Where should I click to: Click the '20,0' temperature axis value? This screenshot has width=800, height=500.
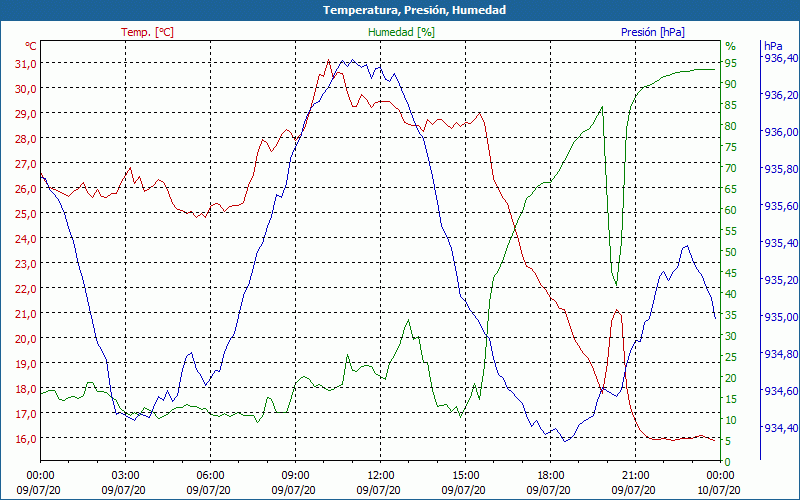(26, 339)
